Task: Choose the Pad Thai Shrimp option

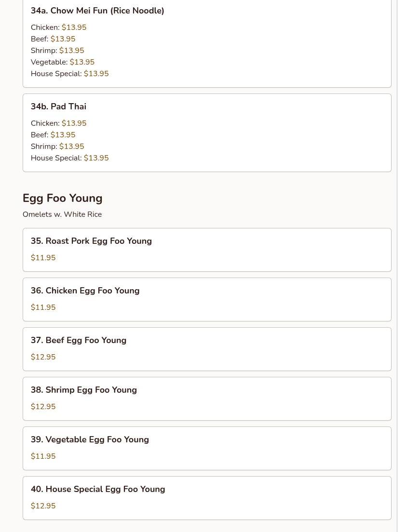Action: coord(57,146)
